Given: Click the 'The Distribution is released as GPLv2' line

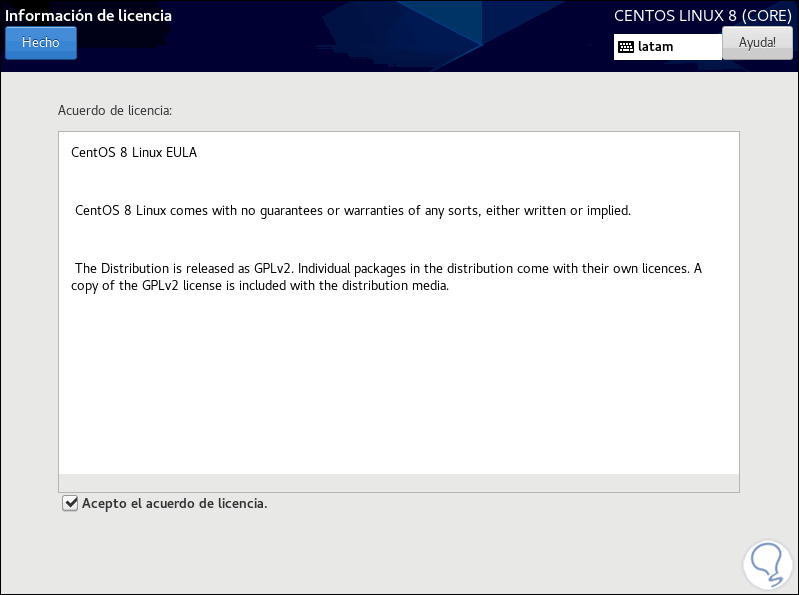Looking at the screenshot, I should coord(185,269).
